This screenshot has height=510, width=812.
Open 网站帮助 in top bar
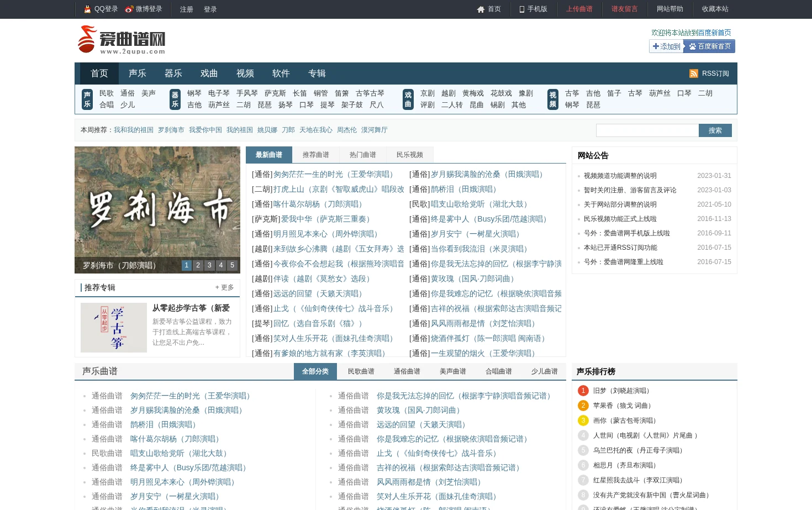pos(670,9)
